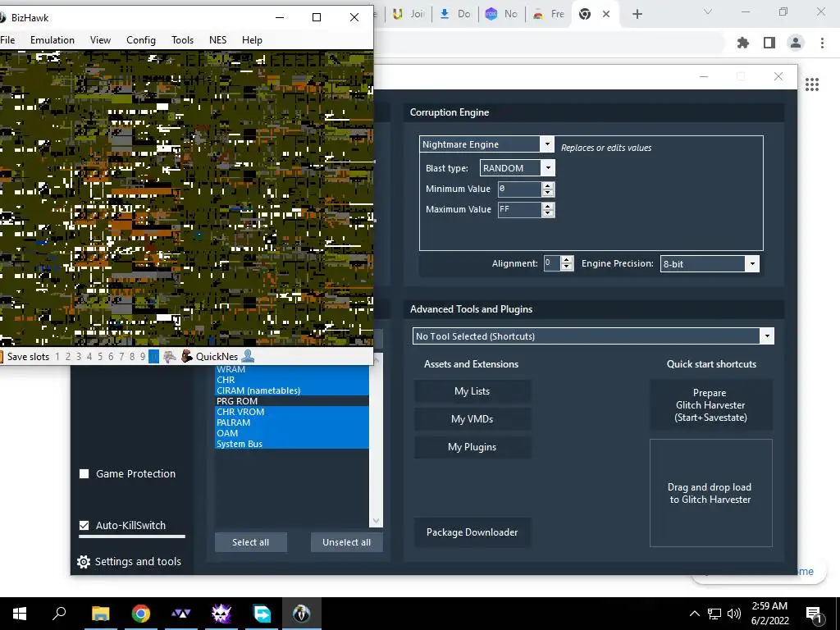Click the Minimum Value input field
Screen dimensions: 840x630
point(519,189)
